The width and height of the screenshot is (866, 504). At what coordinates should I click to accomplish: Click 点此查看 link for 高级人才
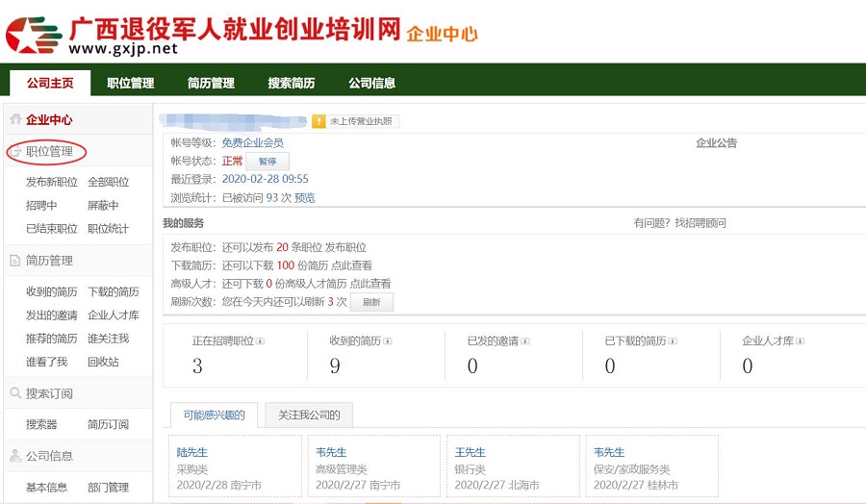[370, 284]
